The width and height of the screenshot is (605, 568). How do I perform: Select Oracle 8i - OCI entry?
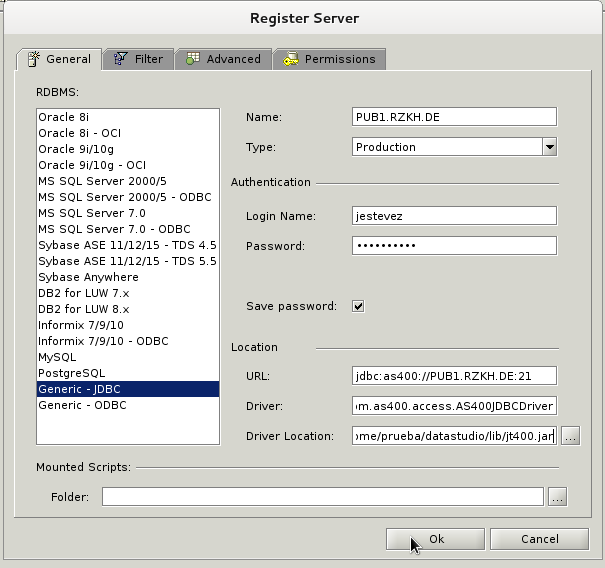coord(128,133)
